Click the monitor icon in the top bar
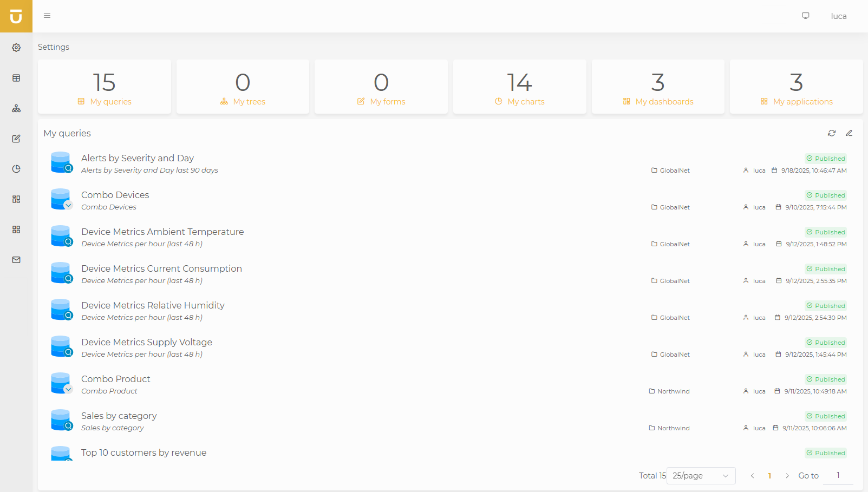The height and width of the screenshot is (492, 868). tap(805, 16)
